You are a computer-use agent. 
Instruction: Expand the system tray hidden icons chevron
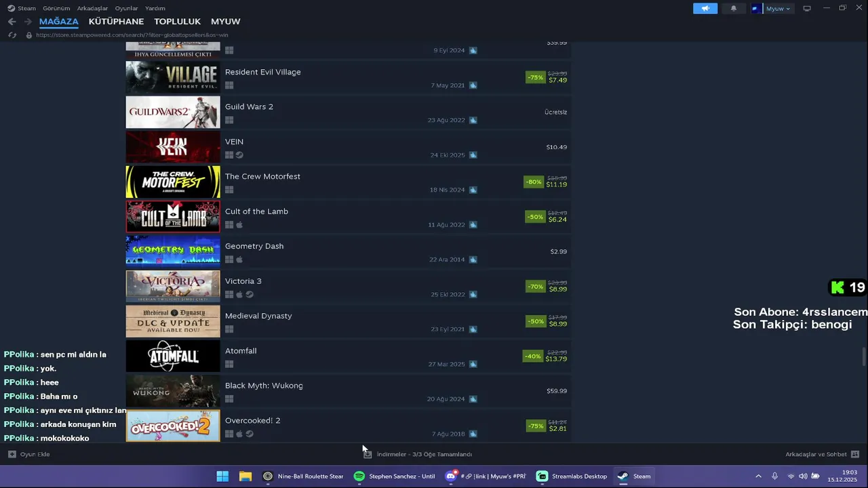pos(758,476)
